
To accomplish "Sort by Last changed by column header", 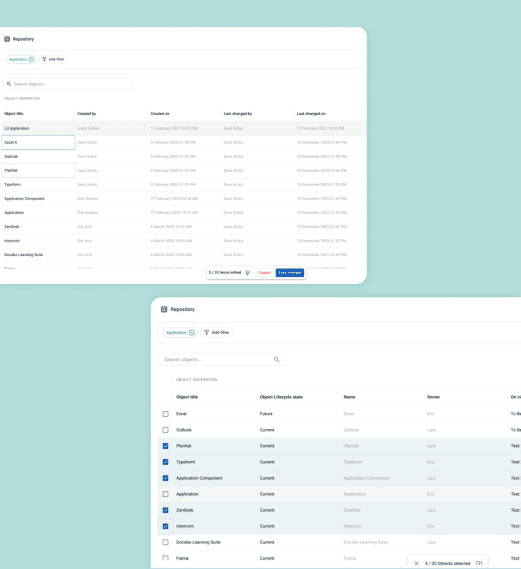I will [x=238, y=114].
